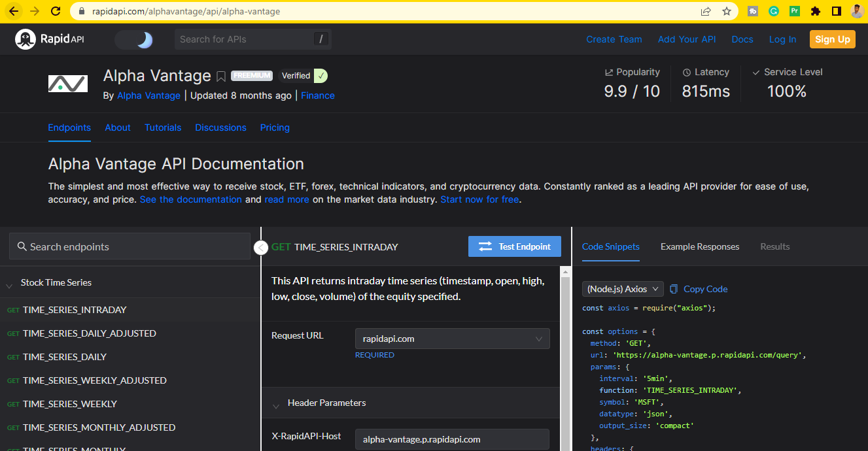The height and width of the screenshot is (451, 868).
Task: Switch to Example Responses tab
Action: (700, 246)
